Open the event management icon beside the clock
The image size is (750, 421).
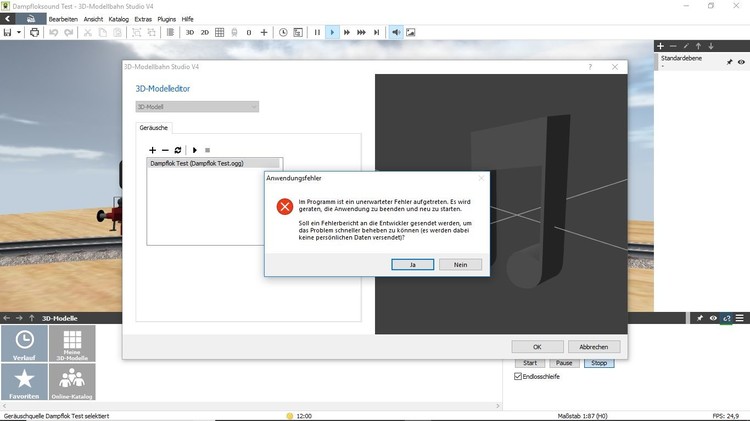(298, 33)
